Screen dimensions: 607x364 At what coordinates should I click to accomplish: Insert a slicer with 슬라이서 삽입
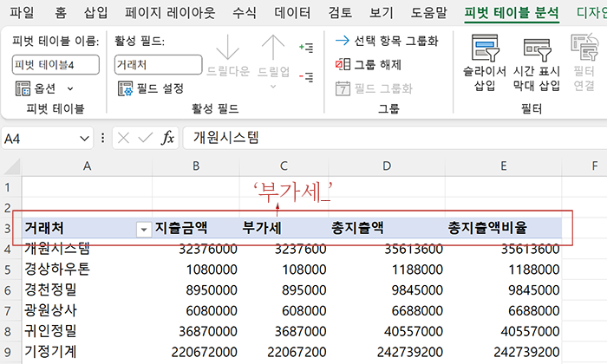pyautogui.click(x=485, y=62)
